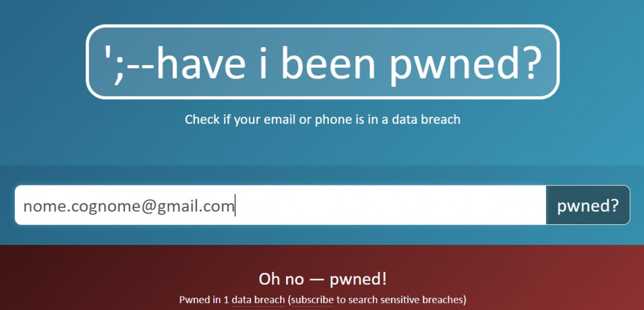Submit the search with the pwned? button
The height and width of the screenshot is (310, 644).
click(x=588, y=205)
